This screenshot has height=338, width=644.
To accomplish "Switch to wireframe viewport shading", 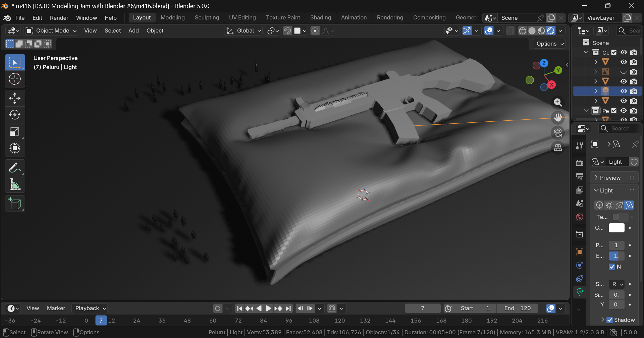I will click(x=522, y=31).
